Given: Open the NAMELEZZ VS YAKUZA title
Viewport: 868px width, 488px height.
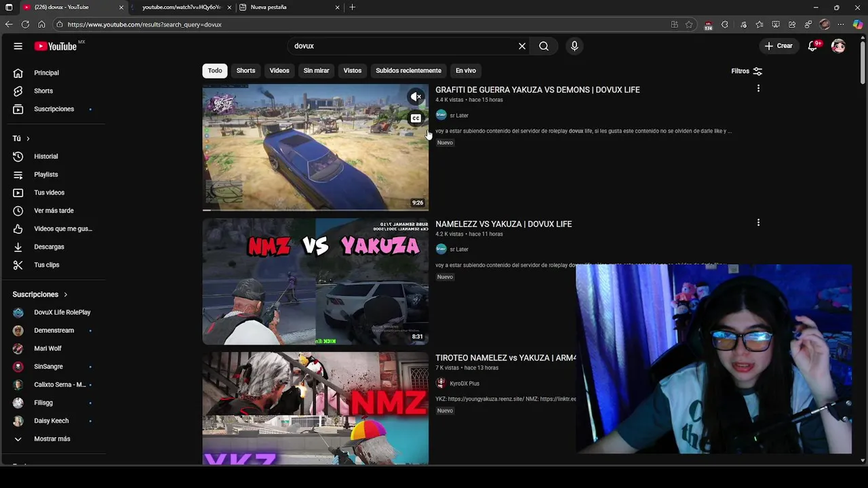Looking at the screenshot, I should [x=503, y=224].
